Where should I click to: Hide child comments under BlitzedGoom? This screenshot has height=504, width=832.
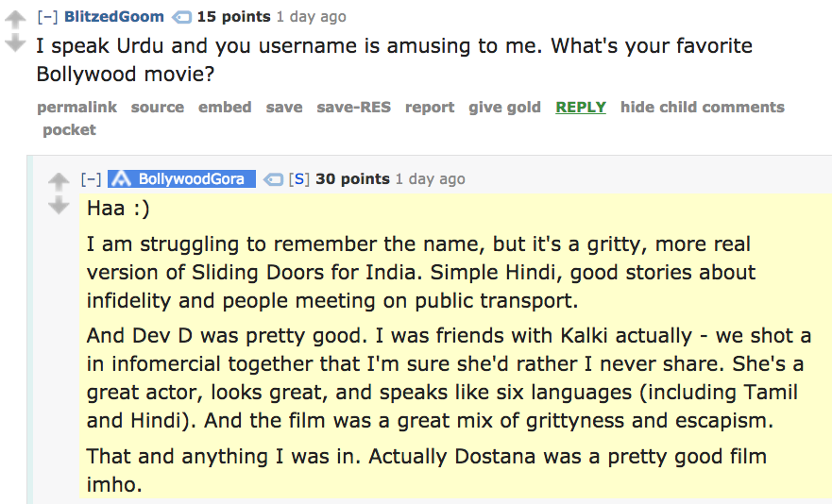[702, 108]
